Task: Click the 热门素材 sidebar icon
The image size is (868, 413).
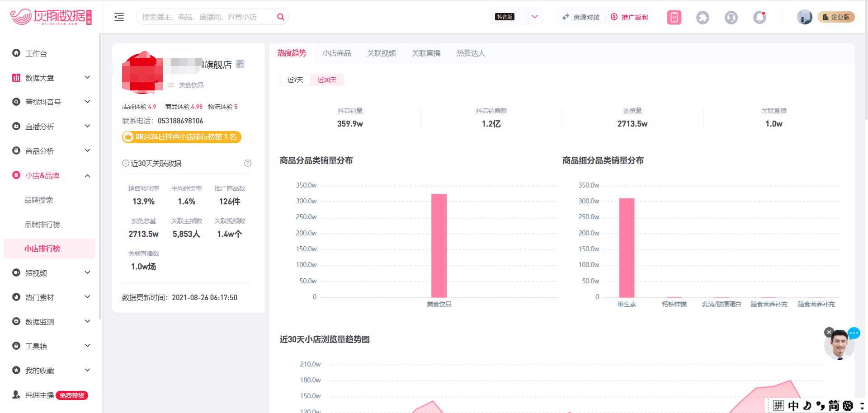Action: (x=16, y=297)
